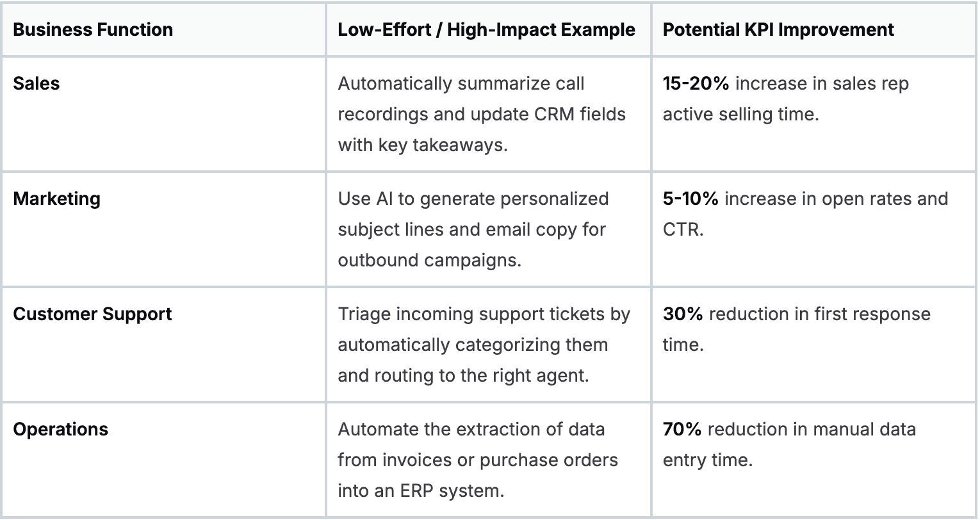This screenshot has width=980, height=520.
Task: Select the Operations row label
Action: 61,429
